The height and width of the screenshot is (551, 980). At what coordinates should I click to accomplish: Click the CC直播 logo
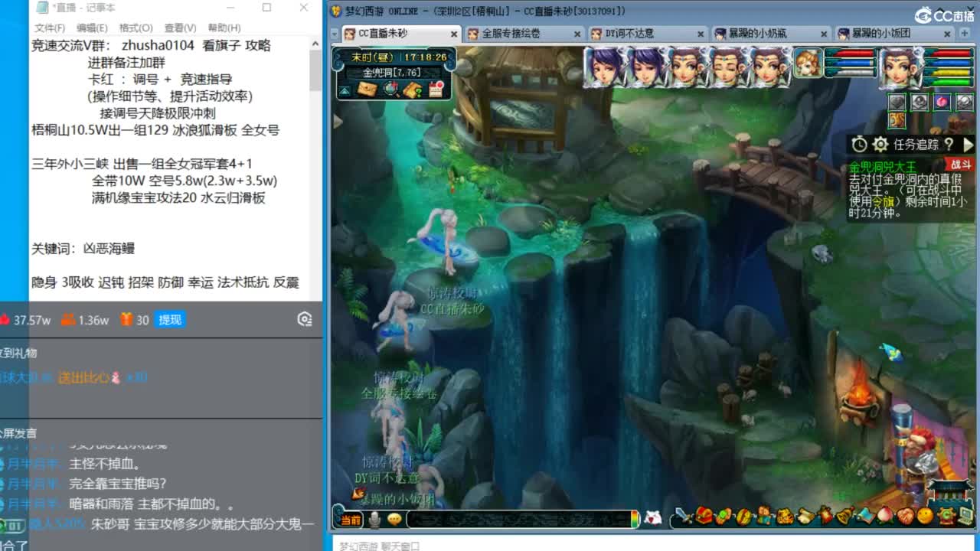pos(945,15)
